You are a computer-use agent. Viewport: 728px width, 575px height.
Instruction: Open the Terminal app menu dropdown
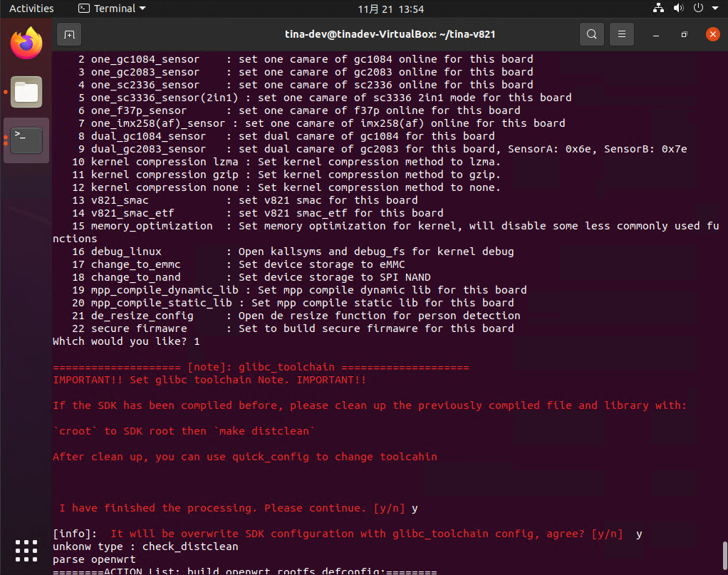point(112,9)
